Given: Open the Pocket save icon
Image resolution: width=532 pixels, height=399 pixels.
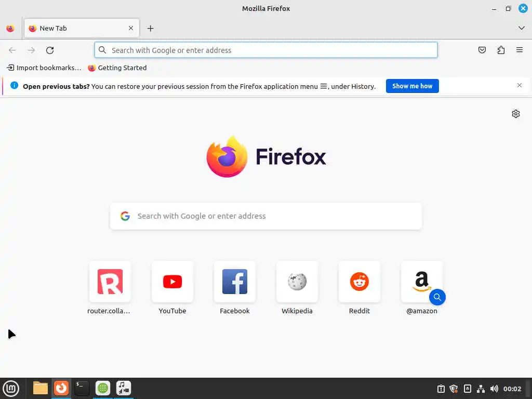Looking at the screenshot, I should click(x=482, y=50).
